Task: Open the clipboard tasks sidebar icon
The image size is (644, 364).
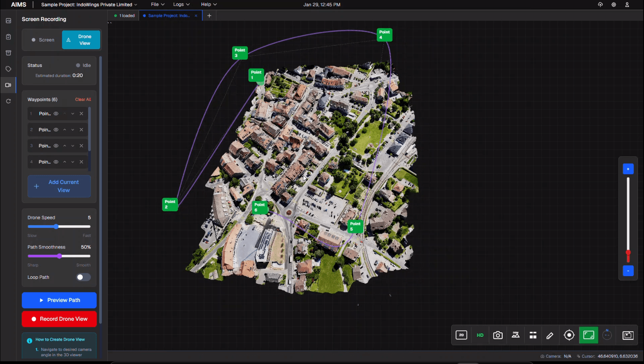Action: 8,37
